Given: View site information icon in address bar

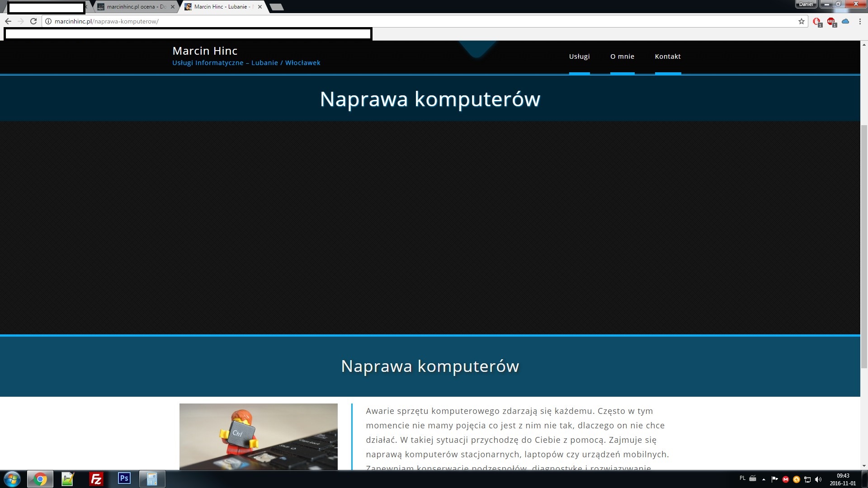Looking at the screenshot, I should tap(48, 21).
